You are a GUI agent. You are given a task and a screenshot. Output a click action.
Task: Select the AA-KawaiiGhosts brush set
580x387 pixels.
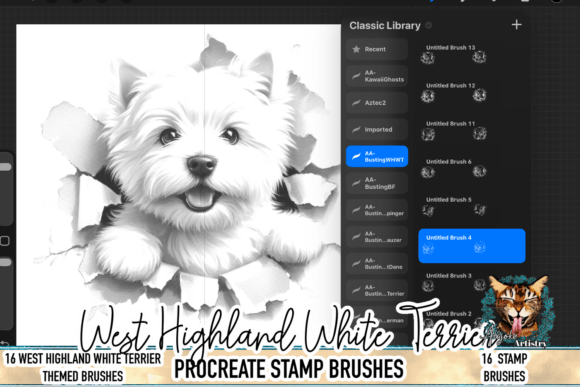click(377, 76)
